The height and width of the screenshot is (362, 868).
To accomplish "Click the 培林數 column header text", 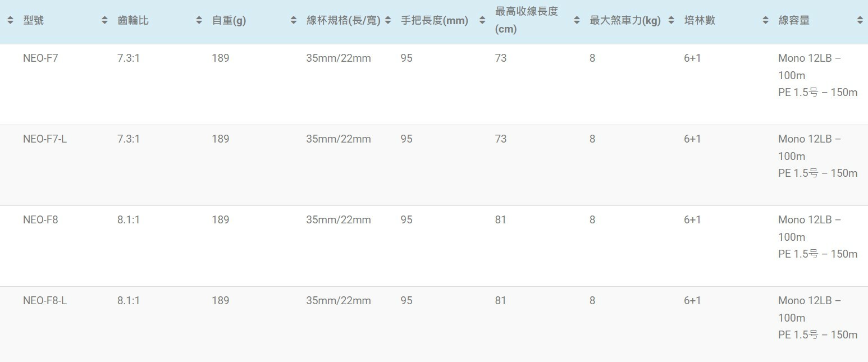I will pos(700,21).
